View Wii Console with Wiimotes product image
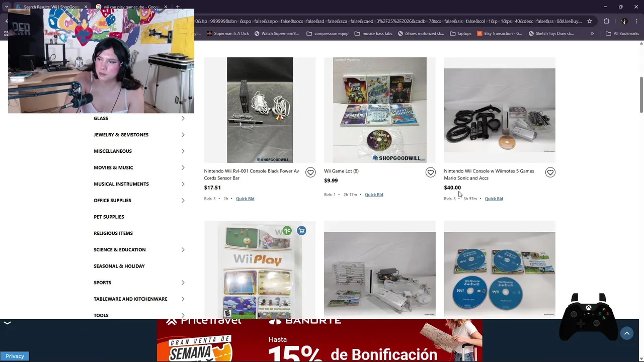 pyautogui.click(x=500, y=110)
